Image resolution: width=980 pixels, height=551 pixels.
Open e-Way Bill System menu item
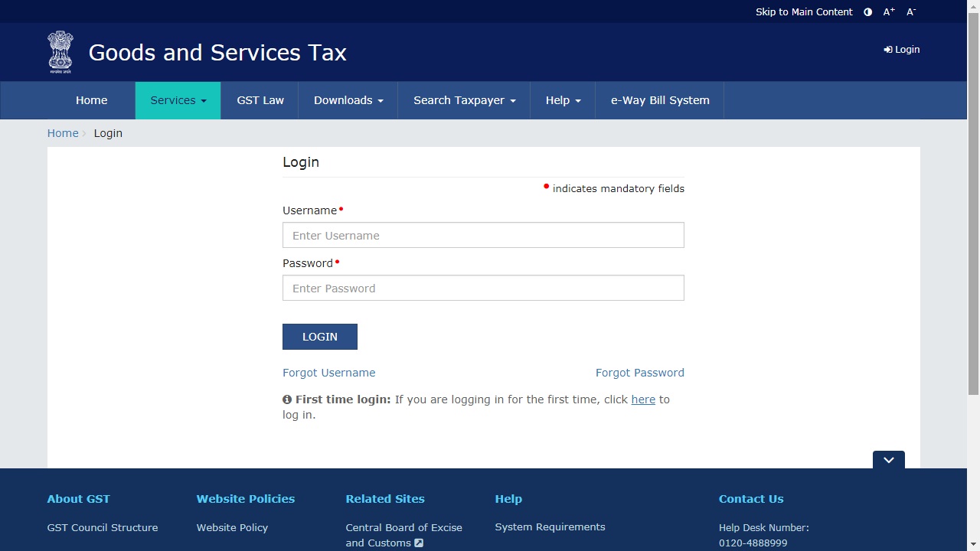(x=660, y=100)
